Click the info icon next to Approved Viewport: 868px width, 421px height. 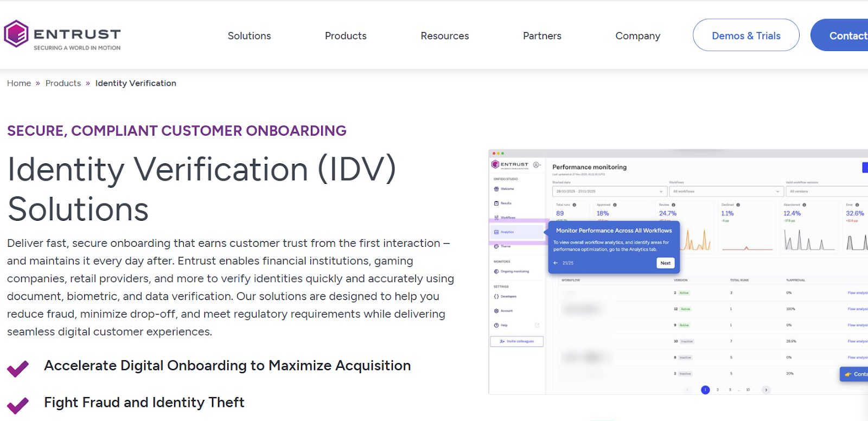tap(615, 205)
